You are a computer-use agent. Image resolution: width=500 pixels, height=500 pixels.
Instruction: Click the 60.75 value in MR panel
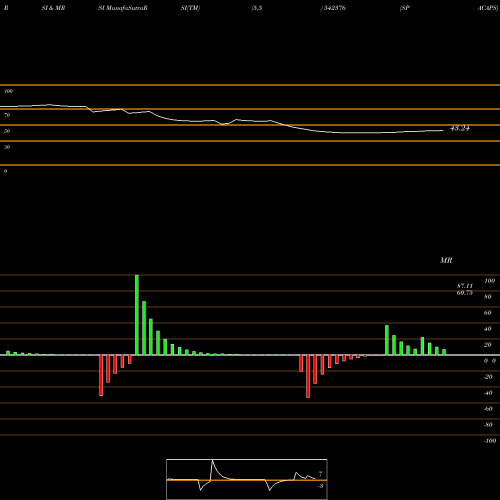click(465, 293)
